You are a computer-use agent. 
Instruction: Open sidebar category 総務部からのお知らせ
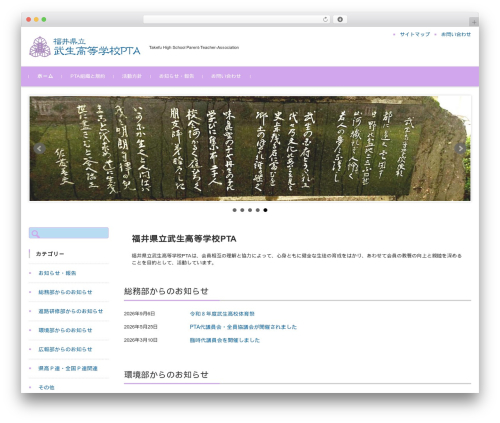(65, 292)
